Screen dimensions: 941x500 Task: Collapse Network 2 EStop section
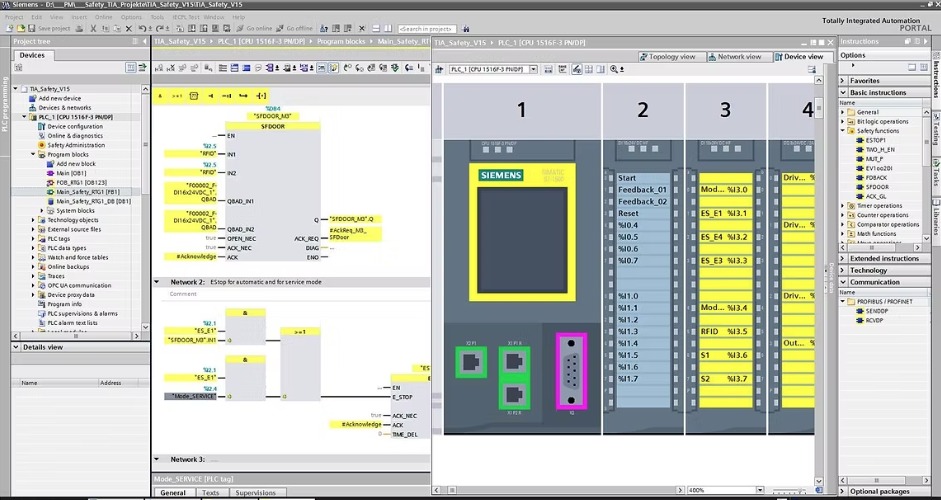157,282
